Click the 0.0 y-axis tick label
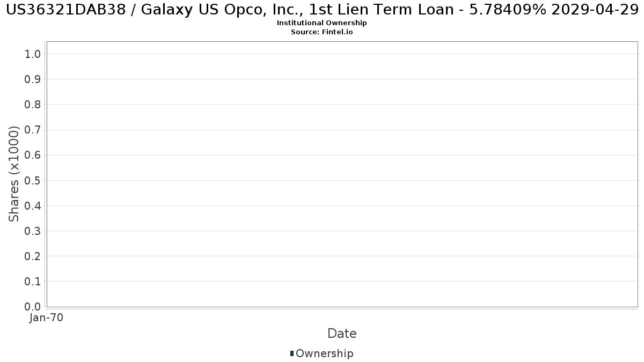 coord(33,307)
